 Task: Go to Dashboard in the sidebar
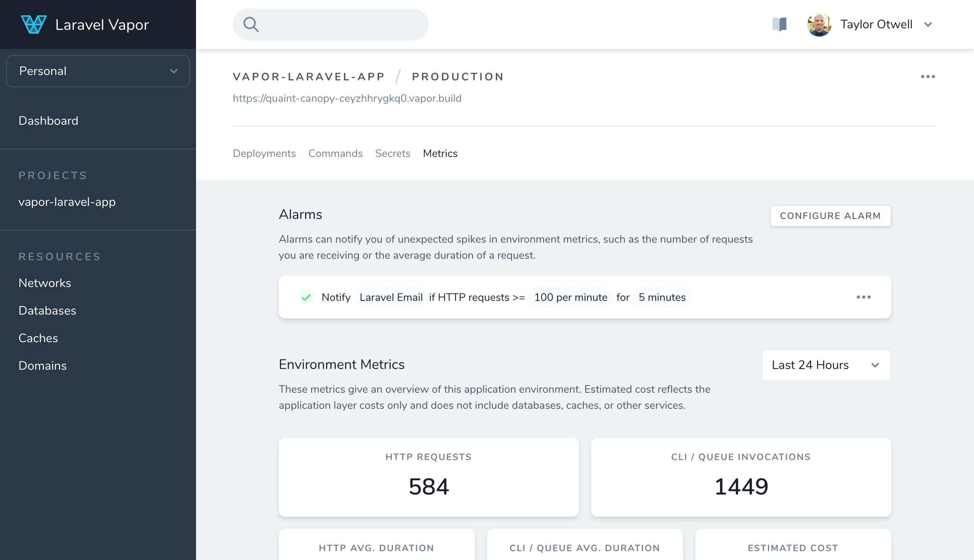click(49, 121)
